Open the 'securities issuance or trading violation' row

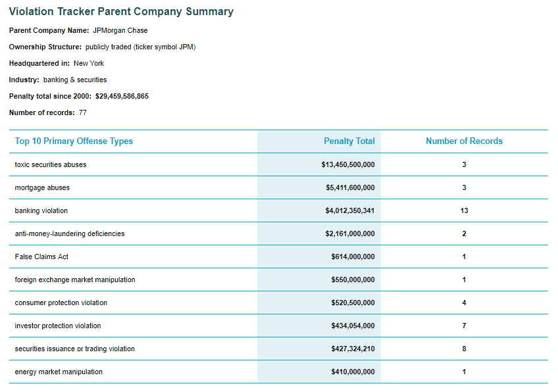coord(75,349)
